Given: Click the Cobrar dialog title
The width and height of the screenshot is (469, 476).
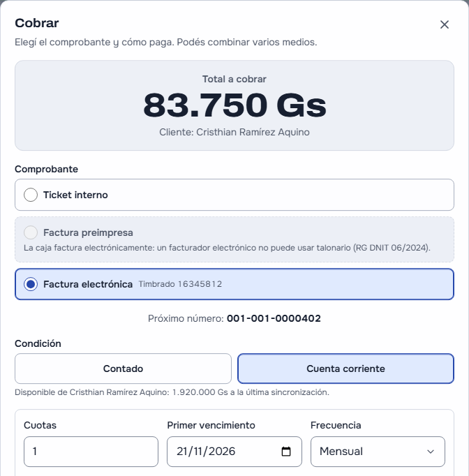Looking at the screenshot, I should [37, 23].
